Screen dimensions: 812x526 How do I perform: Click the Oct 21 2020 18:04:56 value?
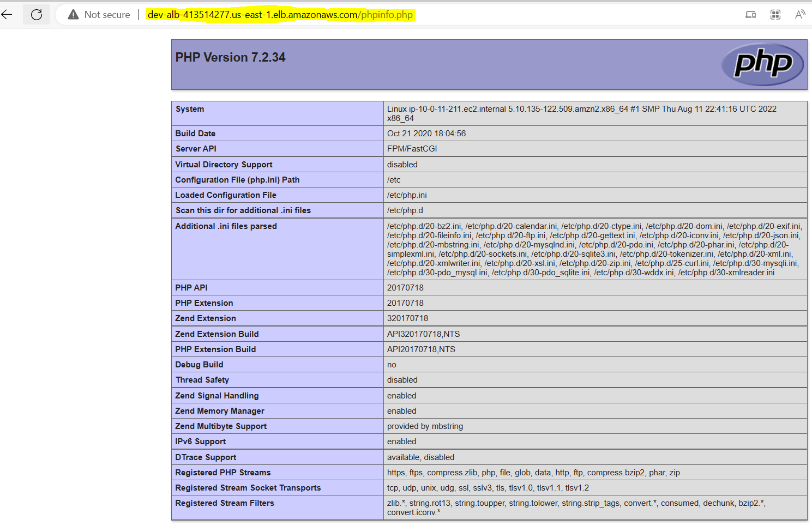click(426, 134)
